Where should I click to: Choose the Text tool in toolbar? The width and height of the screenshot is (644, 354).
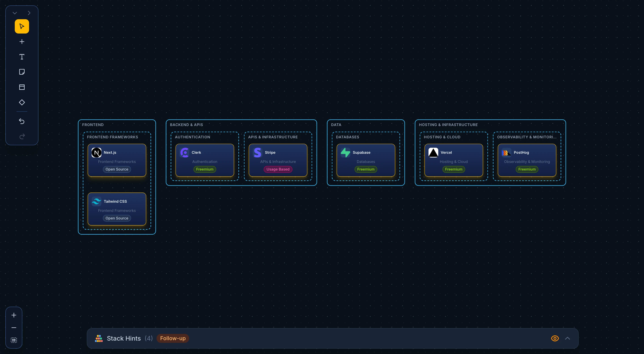[22, 57]
